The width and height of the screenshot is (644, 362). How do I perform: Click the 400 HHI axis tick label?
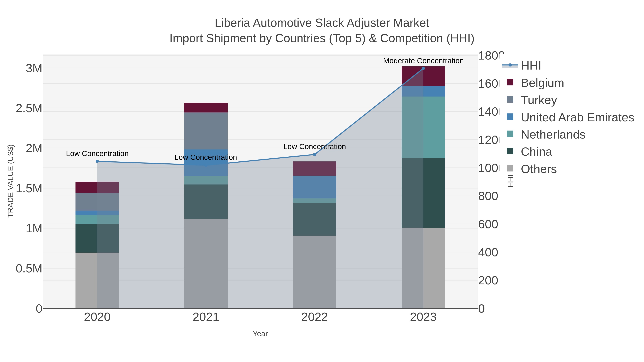[x=488, y=252]
